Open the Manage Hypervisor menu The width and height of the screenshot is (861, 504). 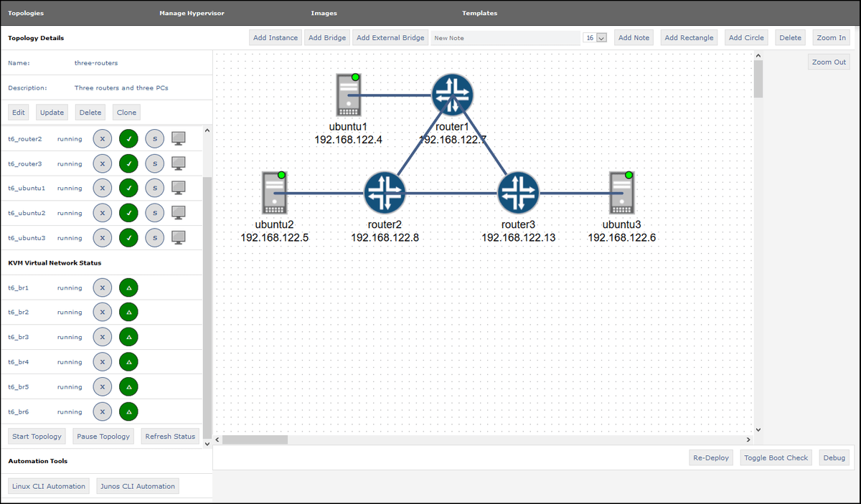(191, 12)
